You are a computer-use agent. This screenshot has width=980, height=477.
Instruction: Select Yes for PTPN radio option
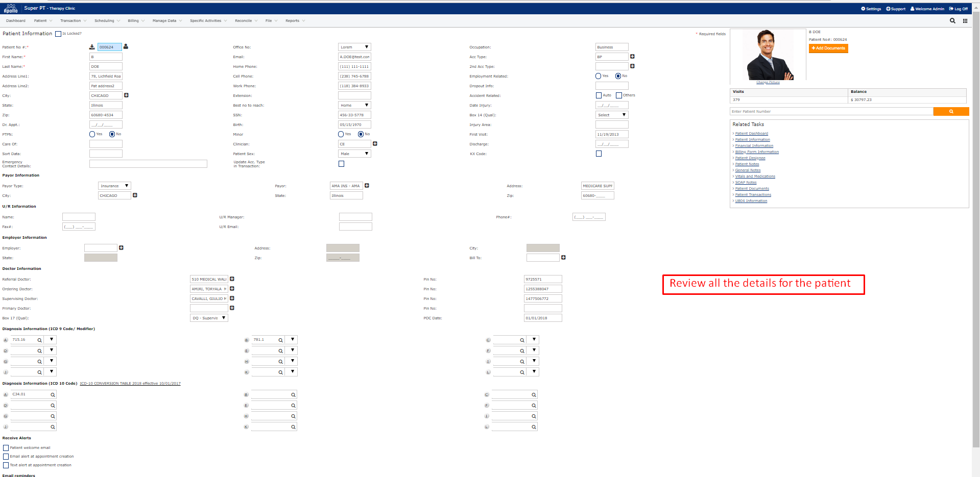92,134
